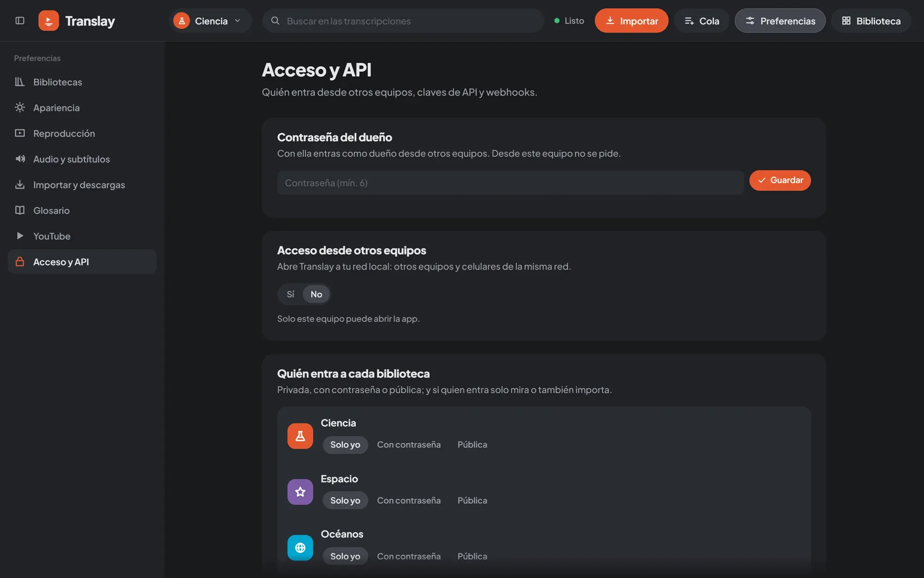
Task: Click the Buscar en las transcripciones field
Action: point(403,21)
